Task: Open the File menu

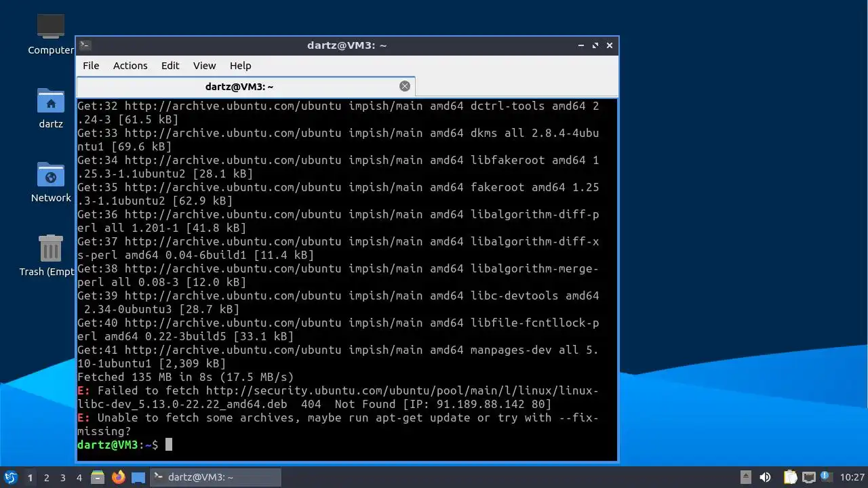Action: pos(91,66)
